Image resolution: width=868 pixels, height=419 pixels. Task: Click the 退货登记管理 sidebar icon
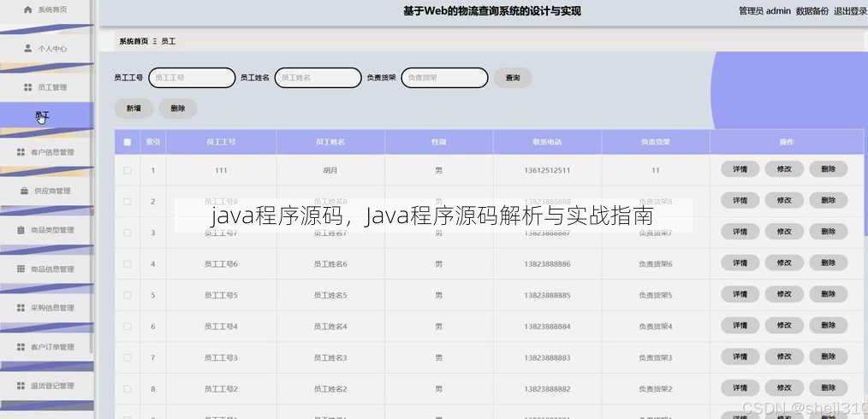[x=21, y=386]
